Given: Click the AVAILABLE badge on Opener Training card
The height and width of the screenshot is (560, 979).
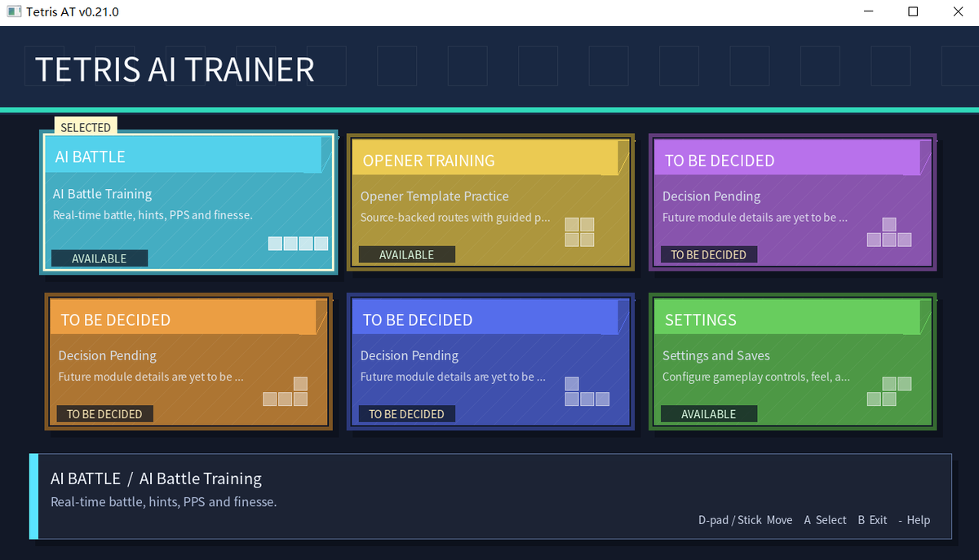Looking at the screenshot, I should pos(407,254).
